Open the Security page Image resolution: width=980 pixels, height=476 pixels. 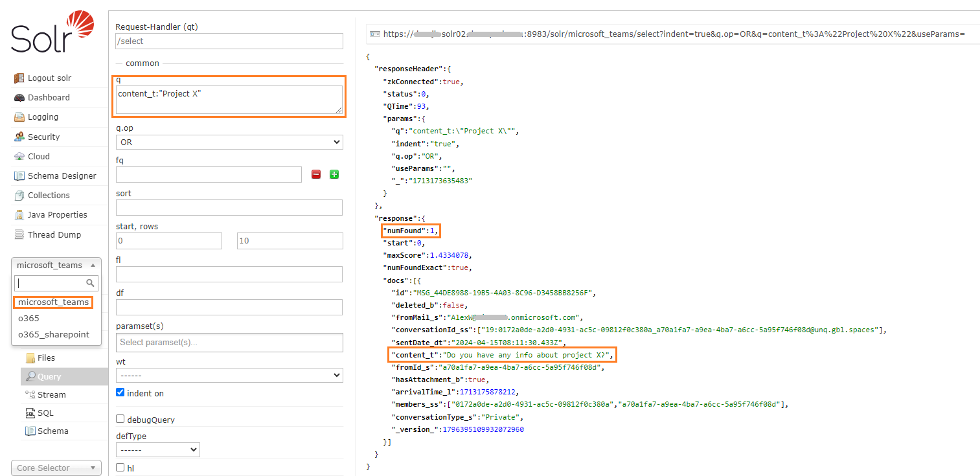[x=43, y=137]
